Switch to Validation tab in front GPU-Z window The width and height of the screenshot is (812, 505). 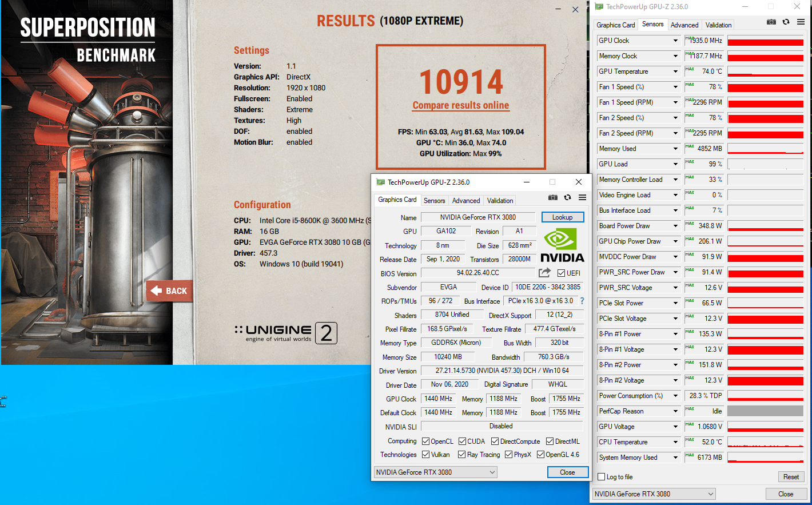click(x=500, y=201)
